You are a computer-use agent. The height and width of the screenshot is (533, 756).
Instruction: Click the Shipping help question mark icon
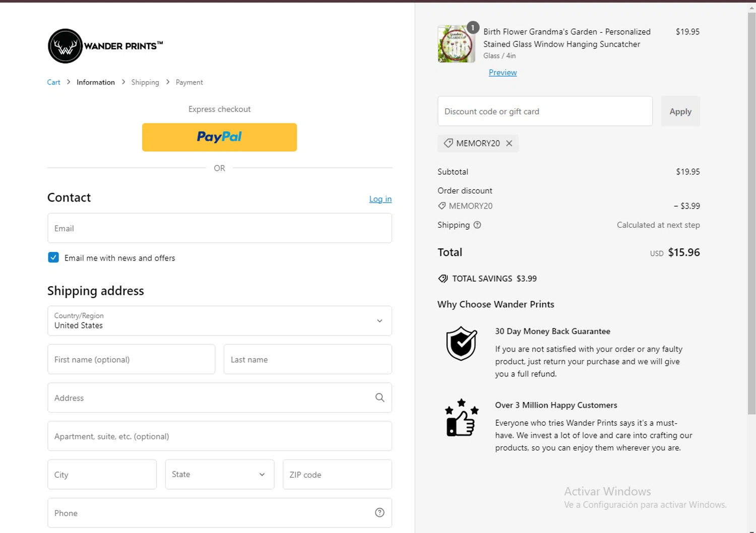tap(477, 225)
